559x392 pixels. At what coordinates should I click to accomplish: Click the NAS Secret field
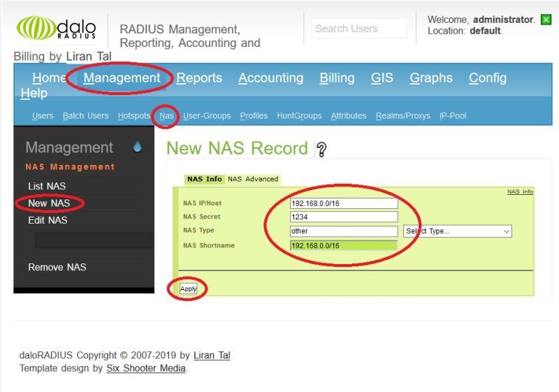click(344, 217)
